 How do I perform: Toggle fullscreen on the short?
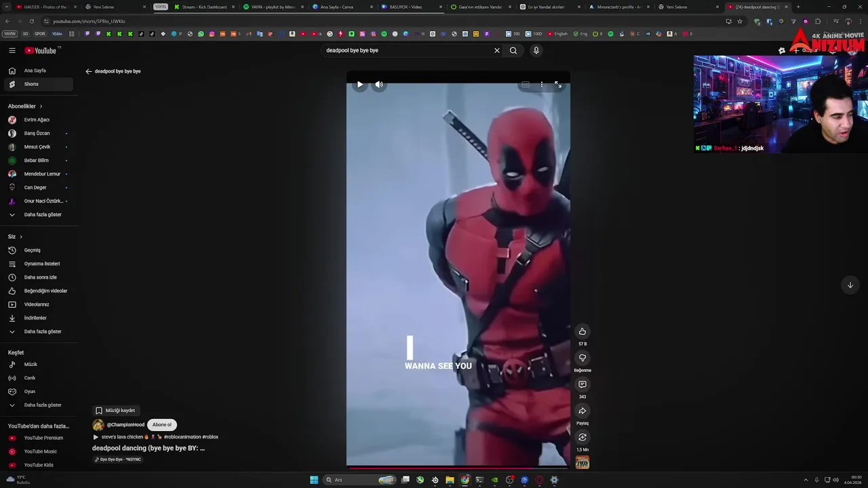[x=558, y=85]
